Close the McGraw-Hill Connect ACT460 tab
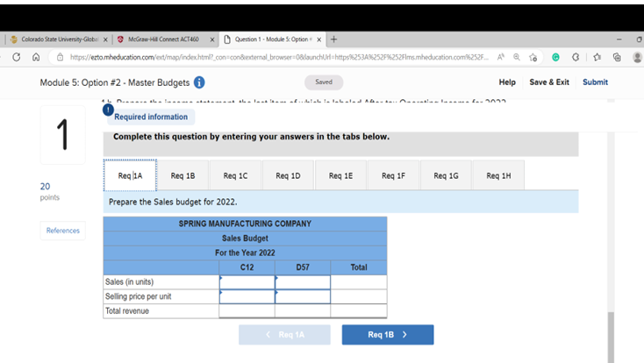 [212, 39]
